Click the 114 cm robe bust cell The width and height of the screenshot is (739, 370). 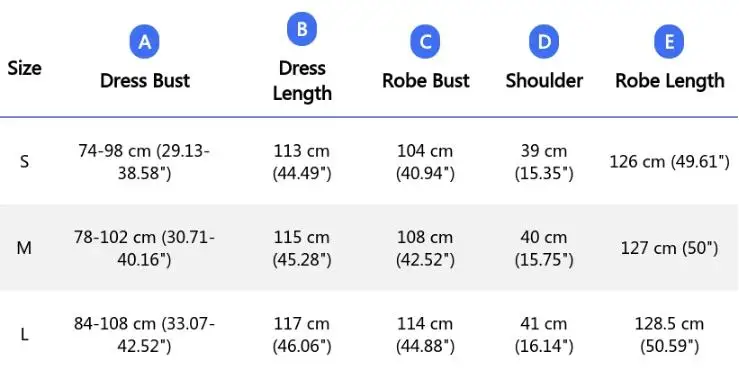(425, 335)
